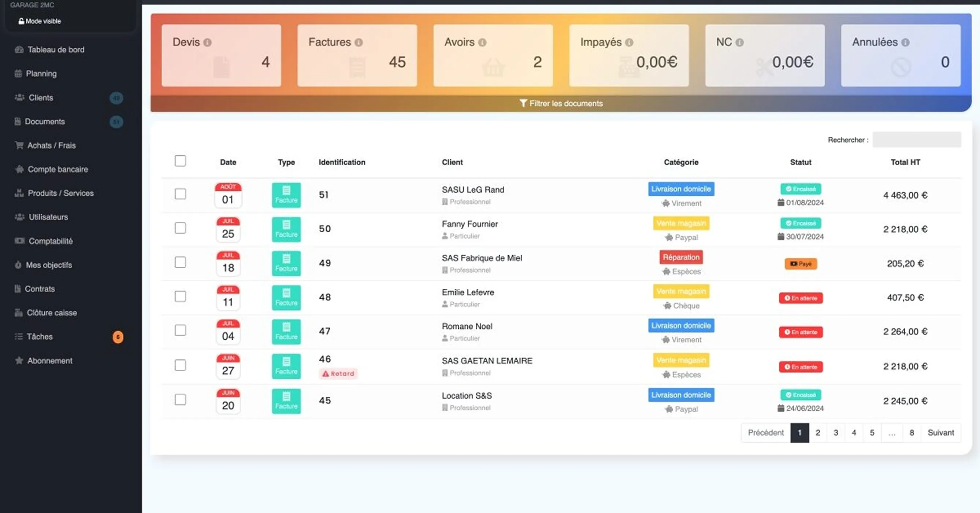The image size is (980, 513).
Task: Navigate to Compte bancaire
Action: (58, 169)
